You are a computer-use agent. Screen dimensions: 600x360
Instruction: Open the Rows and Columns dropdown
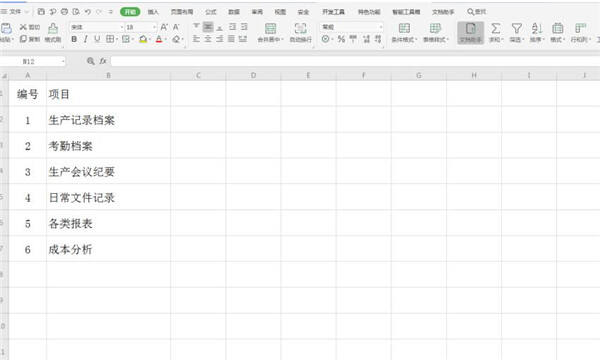[x=580, y=32]
